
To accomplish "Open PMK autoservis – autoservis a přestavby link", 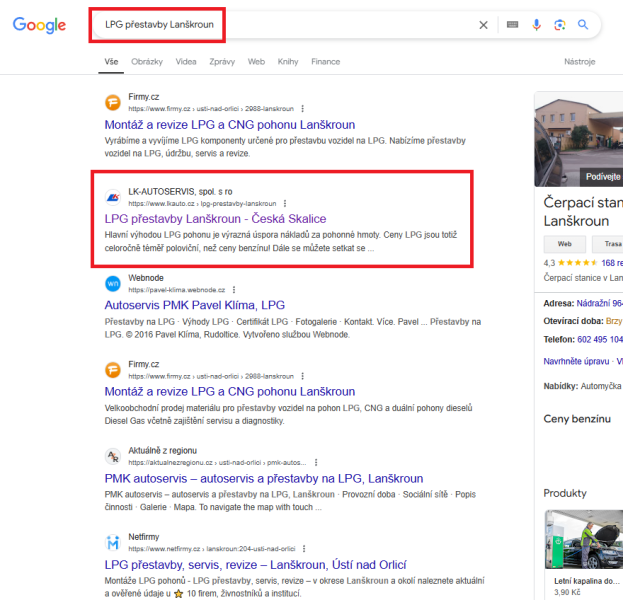I will 264,479.
